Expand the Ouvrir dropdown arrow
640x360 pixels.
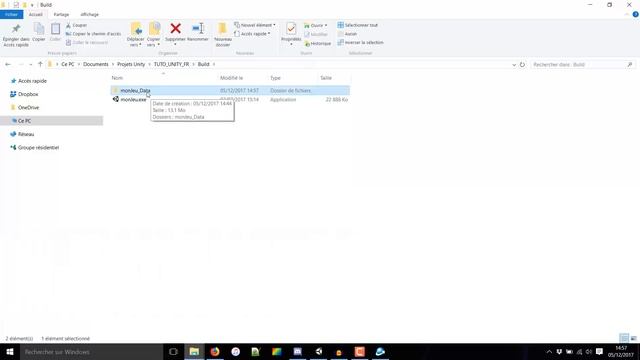click(x=326, y=25)
